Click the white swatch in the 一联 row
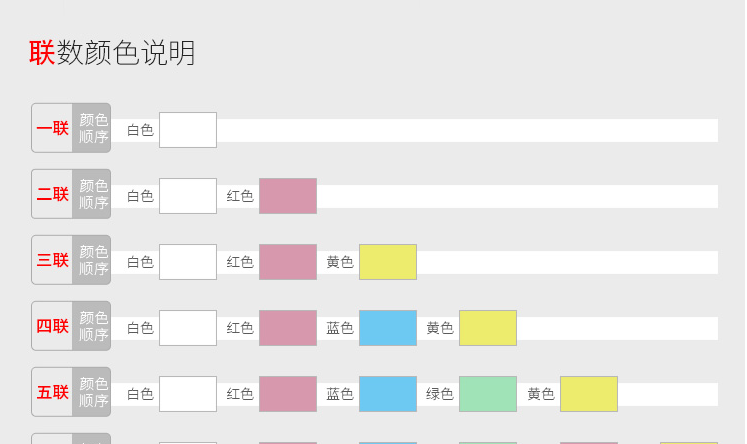 188,130
